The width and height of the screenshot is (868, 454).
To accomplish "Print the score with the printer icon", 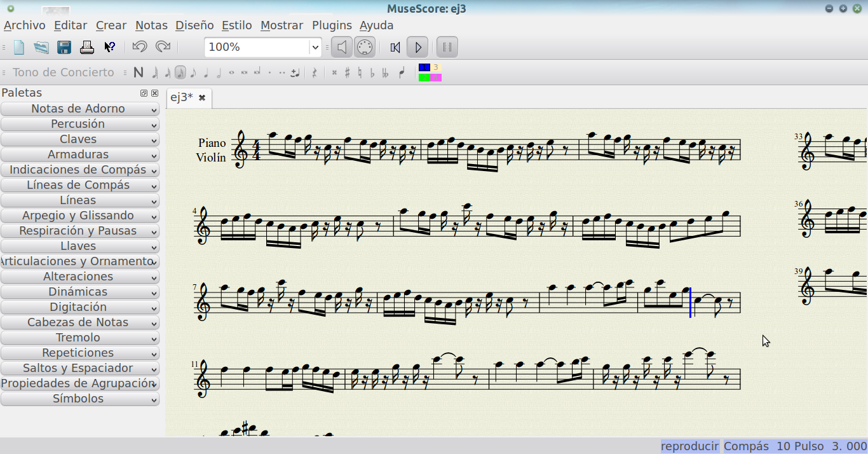I will tap(86, 47).
